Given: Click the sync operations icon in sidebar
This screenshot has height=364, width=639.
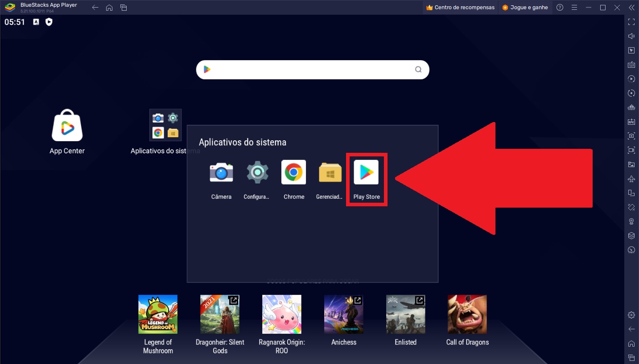Looking at the screenshot, I should click(x=631, y=93).
